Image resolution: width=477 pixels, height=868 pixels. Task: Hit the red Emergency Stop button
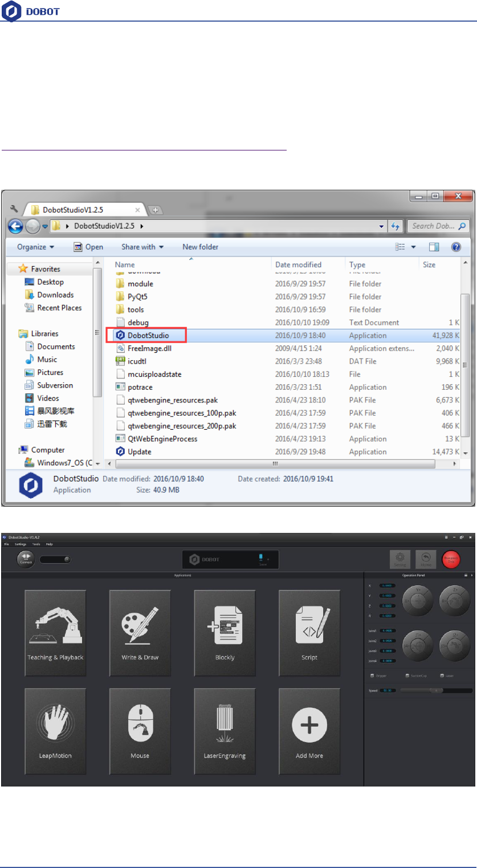point(451,559)
